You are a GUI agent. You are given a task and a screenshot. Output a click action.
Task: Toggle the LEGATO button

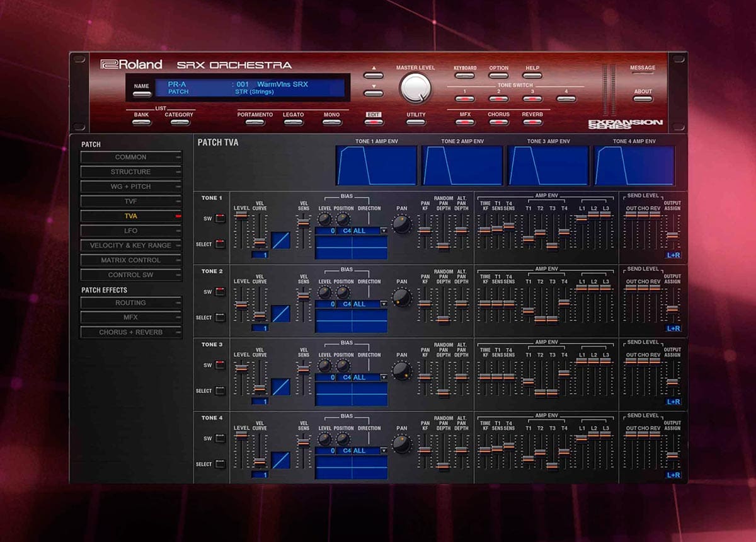[x=294, y=122]
